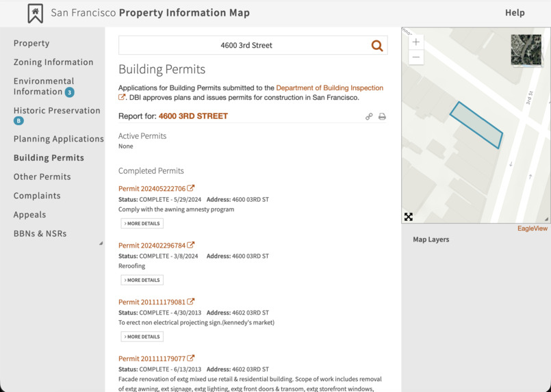Open external link icon beside Permit 201111179077

click(190, 358)
